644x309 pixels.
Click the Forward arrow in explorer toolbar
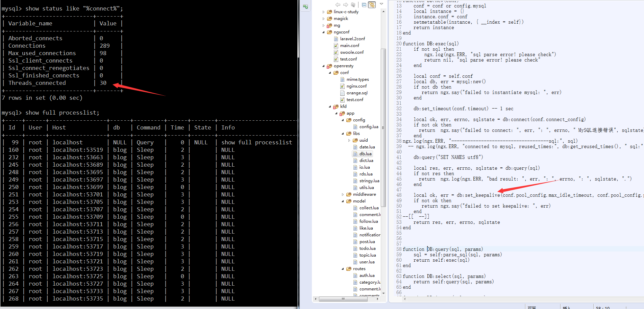coord(345,5)
